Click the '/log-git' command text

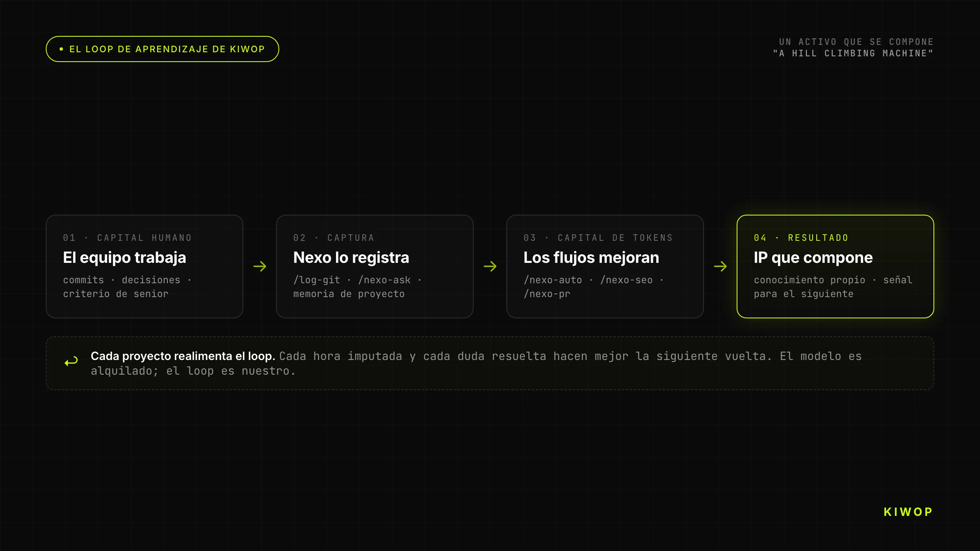click(x=316, y=280)
